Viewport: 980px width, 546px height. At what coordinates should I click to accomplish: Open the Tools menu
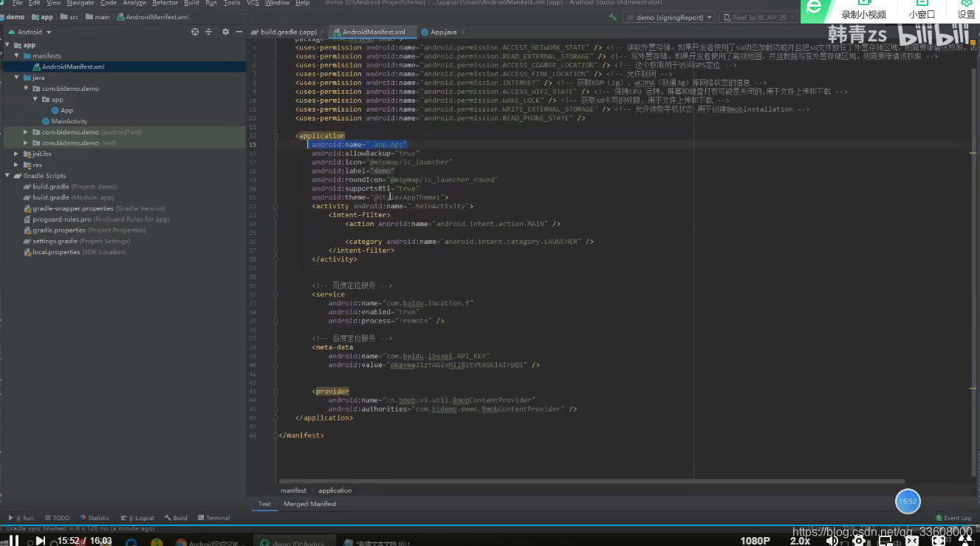pos(232,3)
